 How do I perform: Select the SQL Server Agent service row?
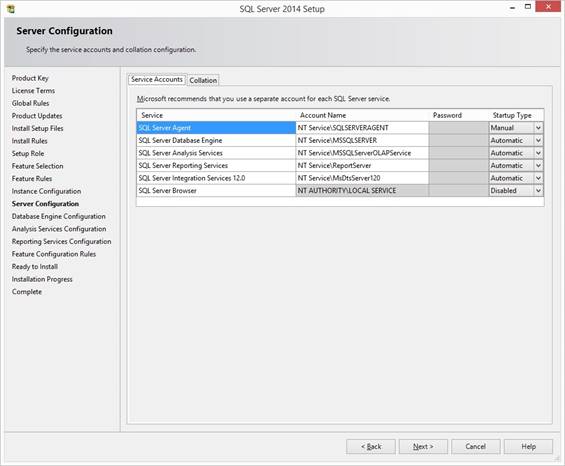coord(216,128)
